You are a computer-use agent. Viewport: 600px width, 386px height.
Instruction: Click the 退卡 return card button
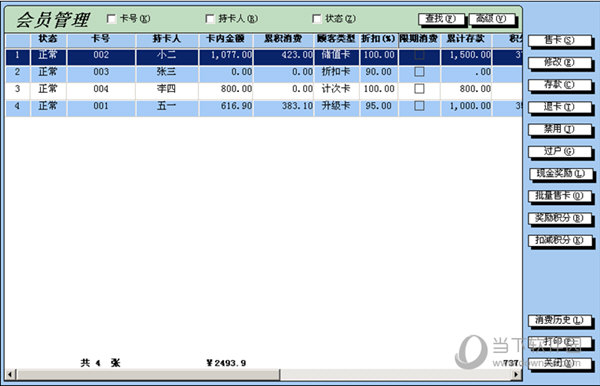pos(560,107)
